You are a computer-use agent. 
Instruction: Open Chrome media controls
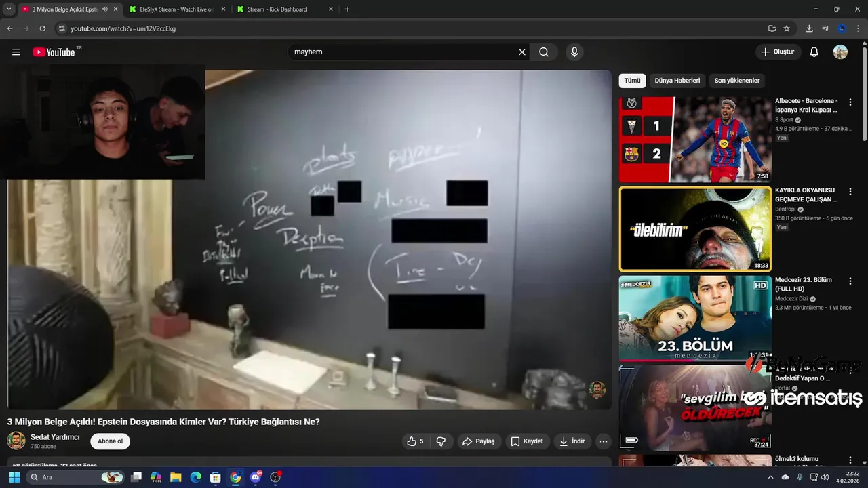click(825, 28)
